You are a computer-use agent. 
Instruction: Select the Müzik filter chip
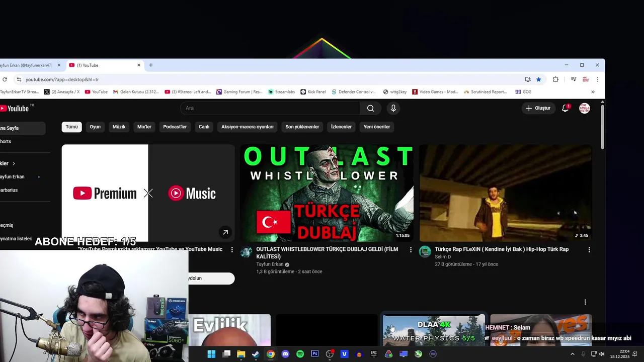click(x=119, y=127)
